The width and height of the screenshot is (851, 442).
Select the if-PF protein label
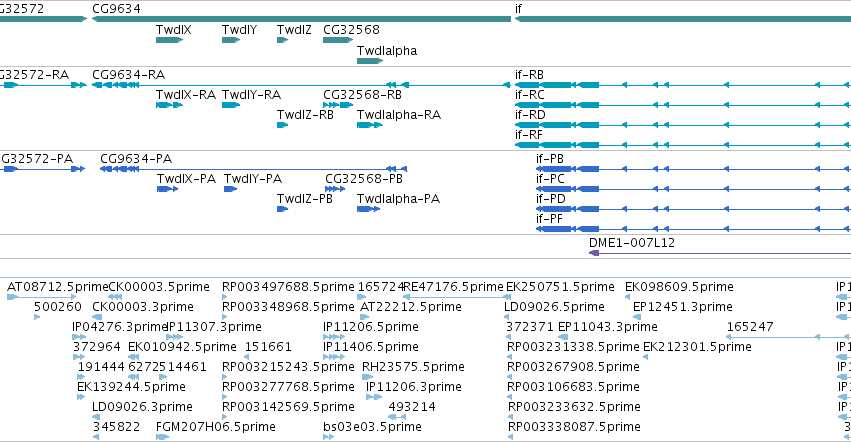click(549, 219)
